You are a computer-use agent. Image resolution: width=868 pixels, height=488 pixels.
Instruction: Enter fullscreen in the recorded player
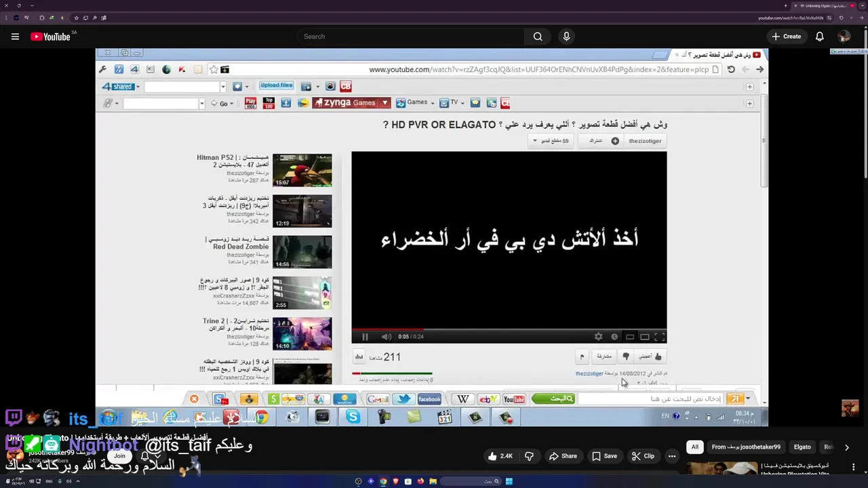tap(660, 337)
